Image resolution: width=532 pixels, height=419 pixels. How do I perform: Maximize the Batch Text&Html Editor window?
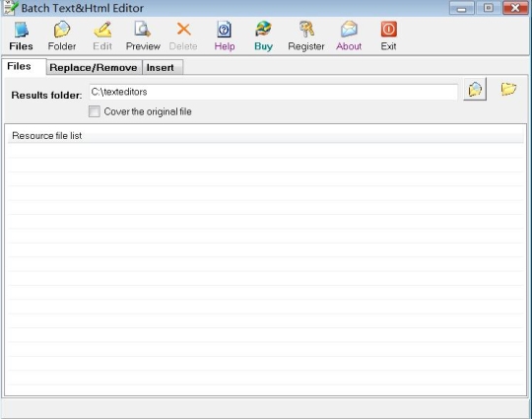488,8
